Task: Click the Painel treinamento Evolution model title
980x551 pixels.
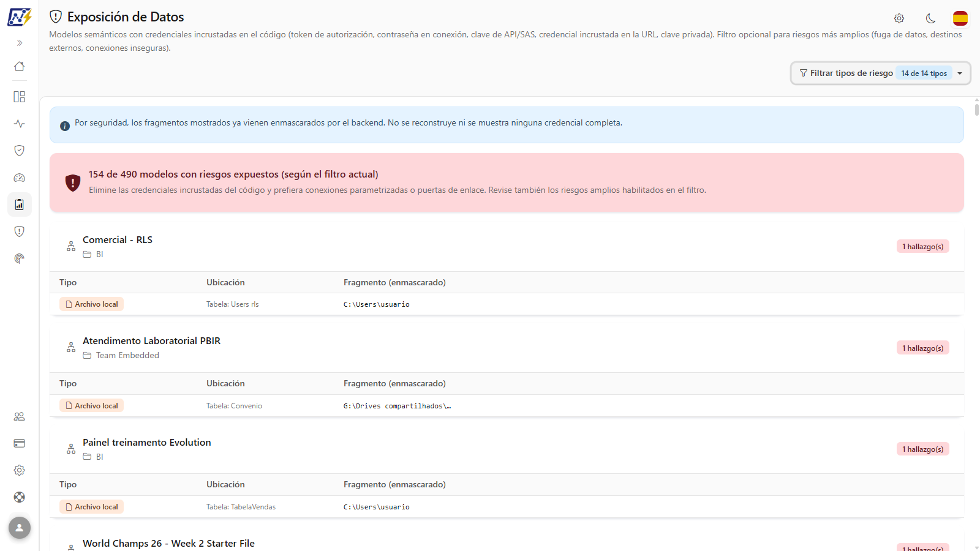Action: (147, 443)
